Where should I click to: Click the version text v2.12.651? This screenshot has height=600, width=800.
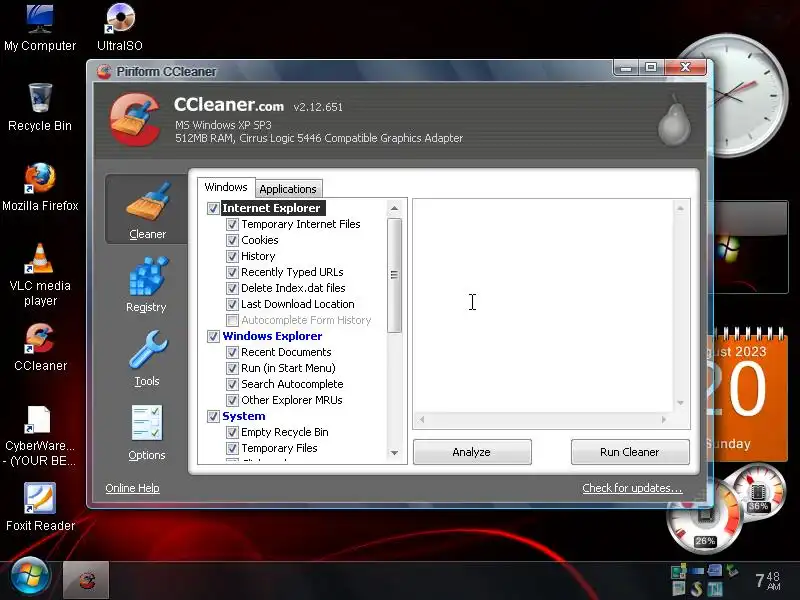click(318, 107)
